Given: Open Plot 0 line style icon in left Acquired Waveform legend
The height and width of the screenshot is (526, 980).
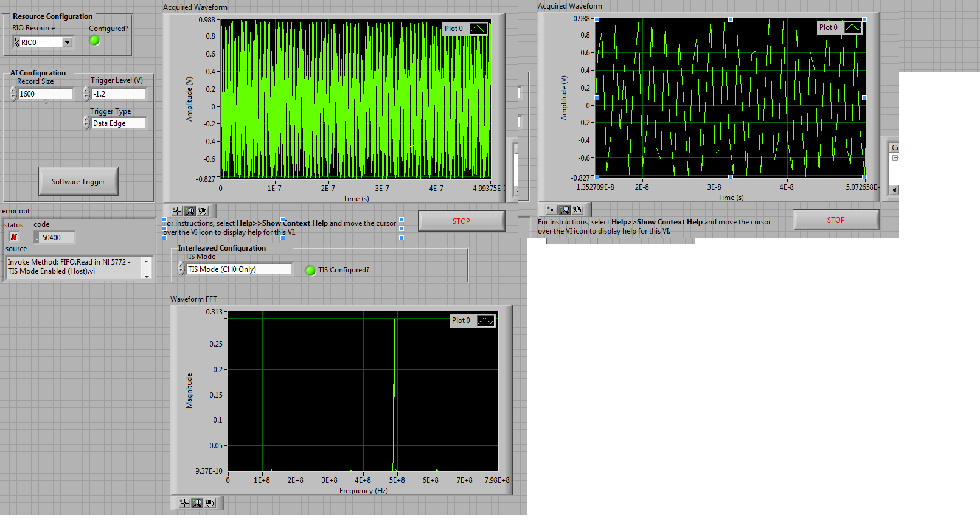Looking at the screenshot, I should (478, 29).
